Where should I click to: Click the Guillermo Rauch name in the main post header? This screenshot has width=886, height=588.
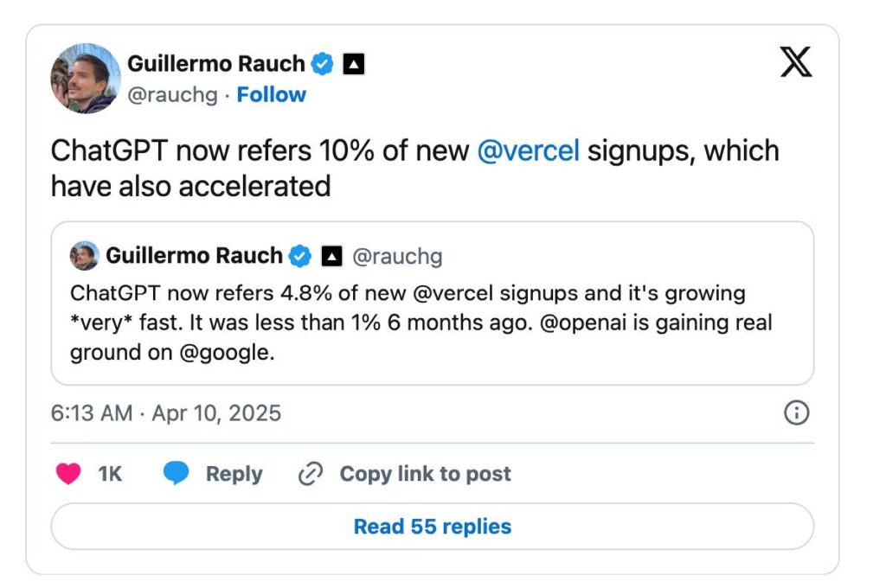215,64
